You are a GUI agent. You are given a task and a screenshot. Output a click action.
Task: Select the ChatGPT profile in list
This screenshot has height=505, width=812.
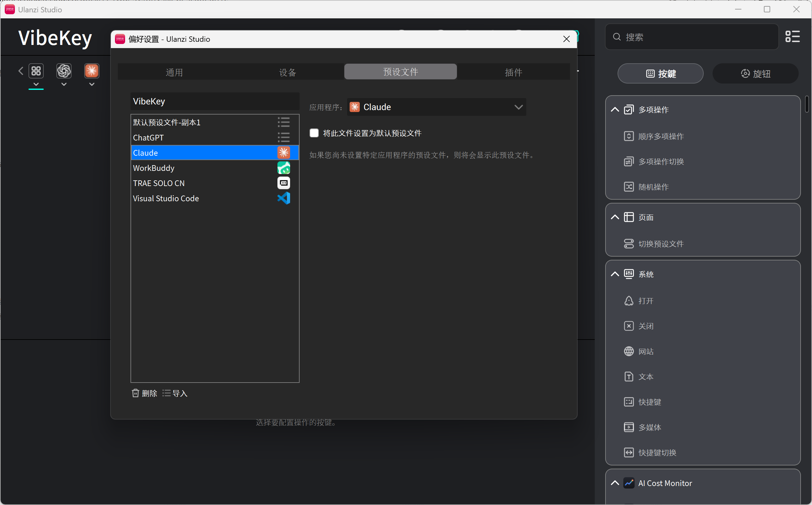tap(215, 138)
